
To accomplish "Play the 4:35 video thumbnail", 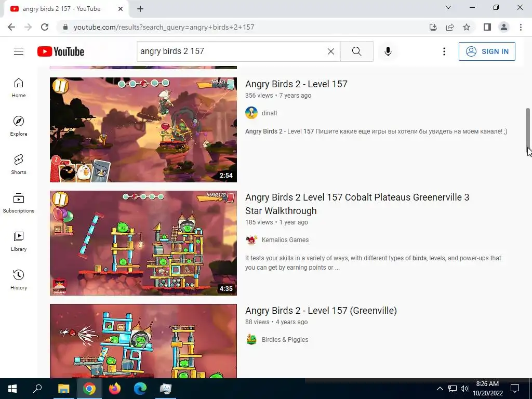I will [143, 243].
